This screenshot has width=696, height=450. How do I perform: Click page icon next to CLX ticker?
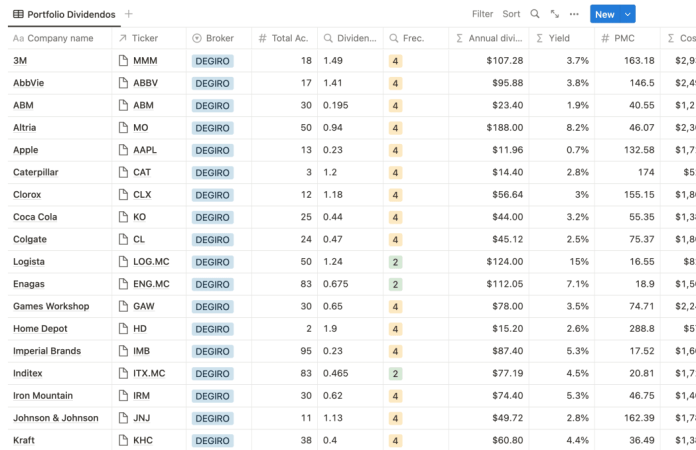123,195
